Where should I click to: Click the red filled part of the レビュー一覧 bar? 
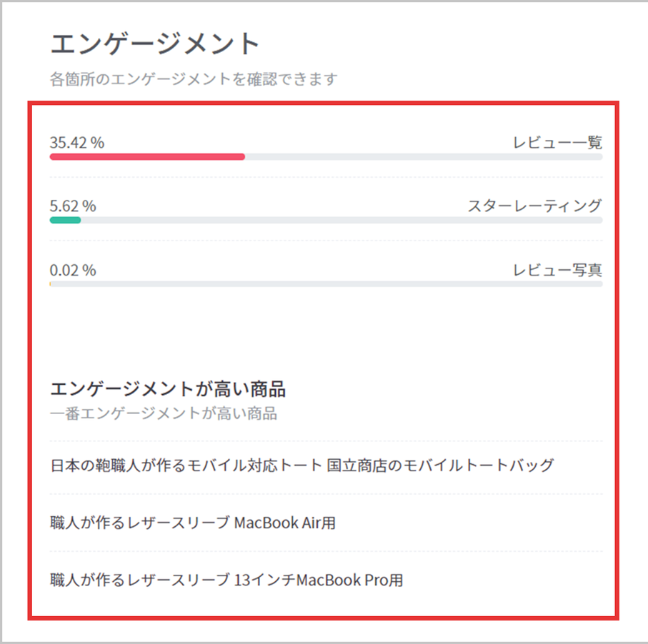tap(147, 156)
